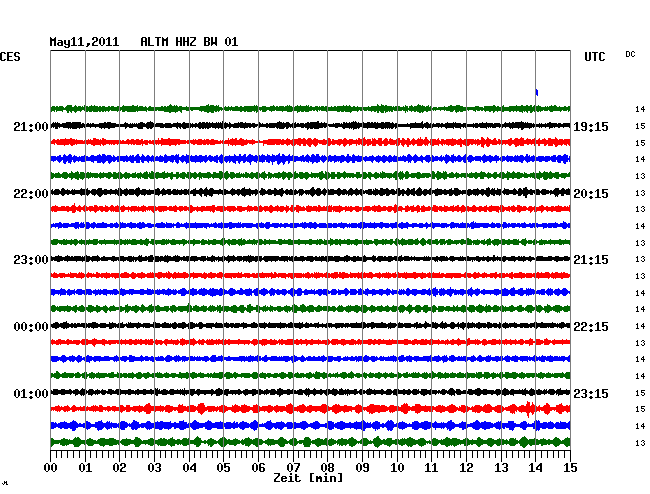Screen dimensions: 650x494
Task: Click minute tick label 01 on axis
Action: (85, 468)
